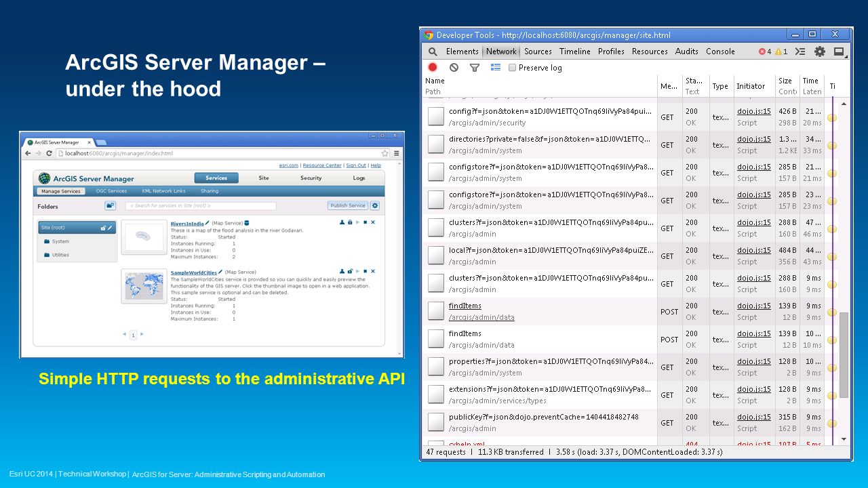The height and width of the screenshot is (488, 868).
Task: Open the Security tab in Server Manager
Action: [x=311, y=178]
